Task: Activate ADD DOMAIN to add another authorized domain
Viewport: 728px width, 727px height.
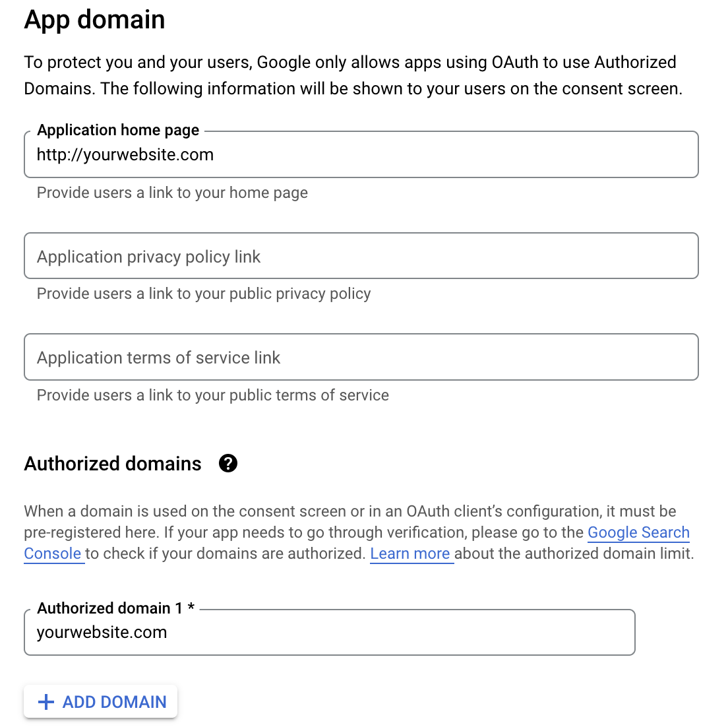Action: (x=100, y=701)
